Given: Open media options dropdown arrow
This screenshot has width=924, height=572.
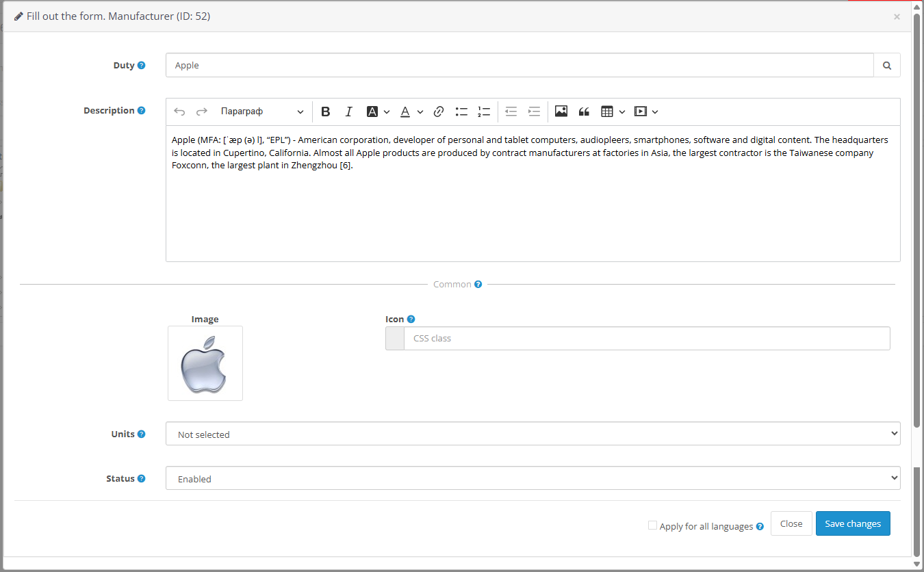Looking at the screenshot, I should tap(655, 112).
